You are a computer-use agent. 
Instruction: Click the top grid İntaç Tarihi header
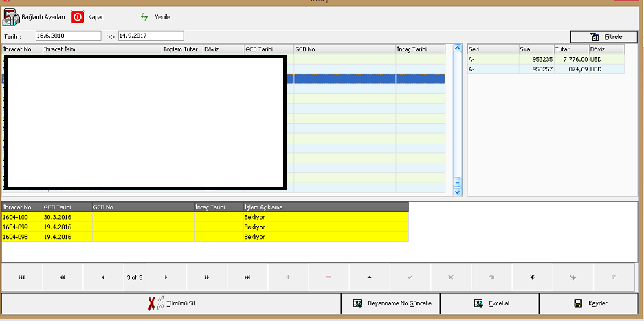click(420, 49)
